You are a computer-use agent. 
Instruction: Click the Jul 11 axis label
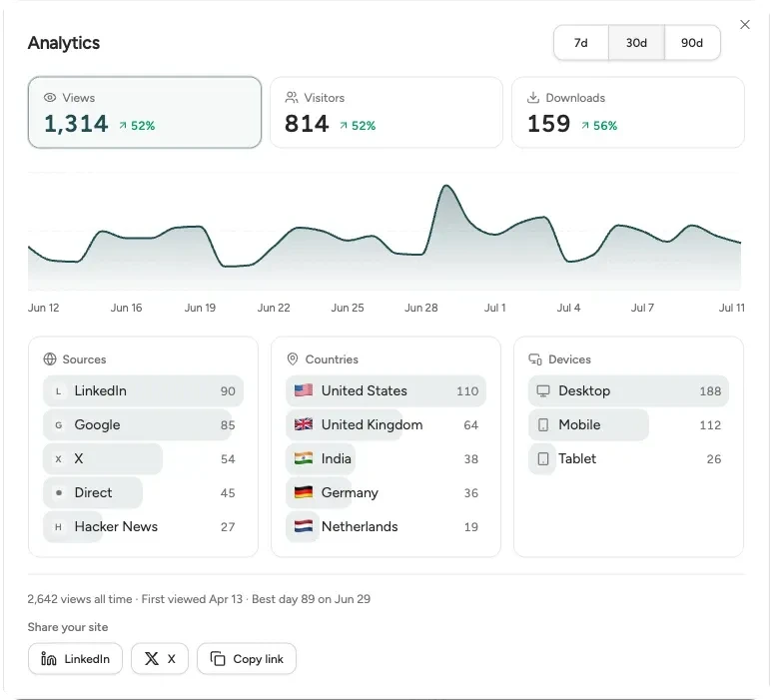click(x=732, y=308)
